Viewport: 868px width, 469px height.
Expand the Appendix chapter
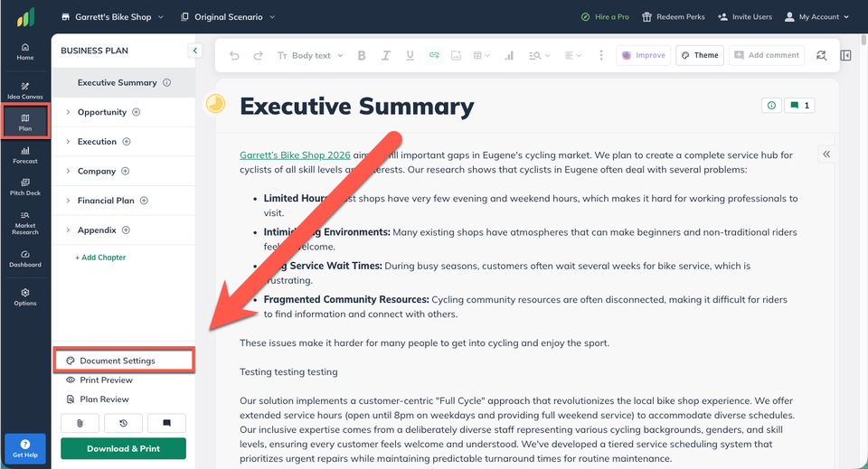tap(68, 230)
